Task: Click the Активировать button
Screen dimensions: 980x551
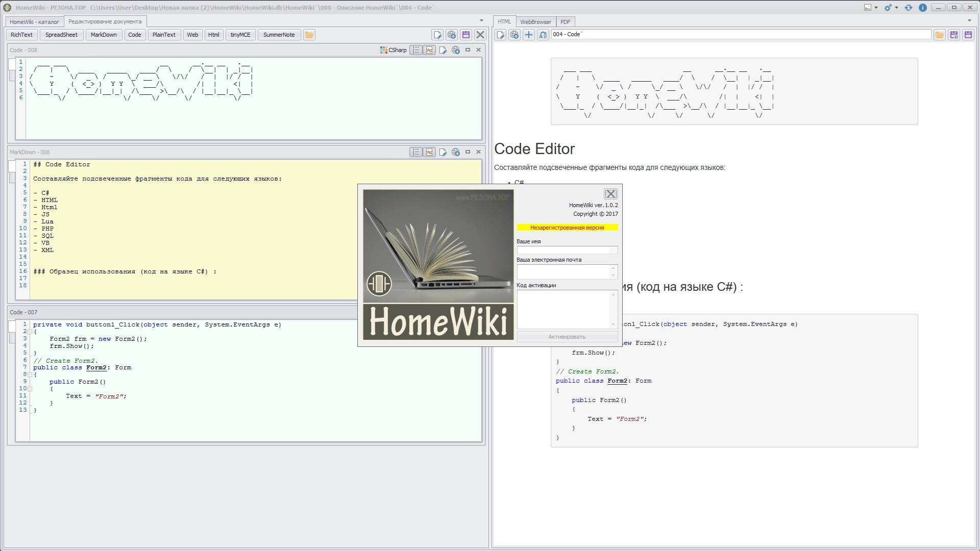Action: [567, 337]
